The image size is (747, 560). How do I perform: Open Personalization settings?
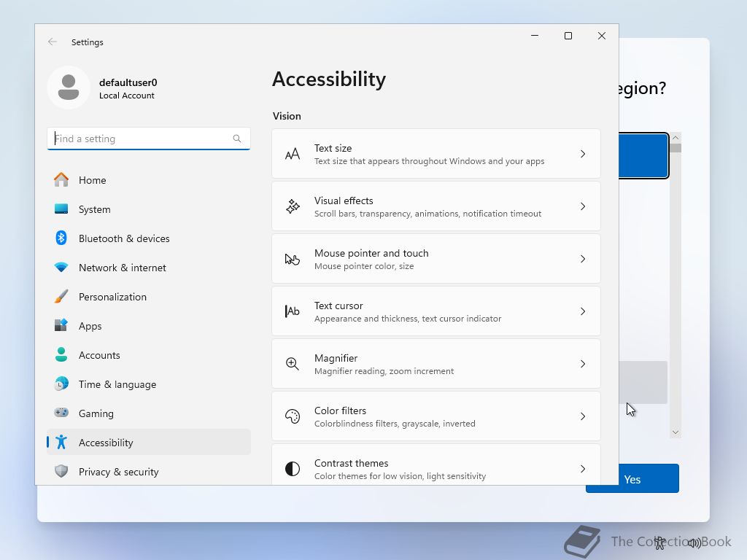(x=149, y=297)
